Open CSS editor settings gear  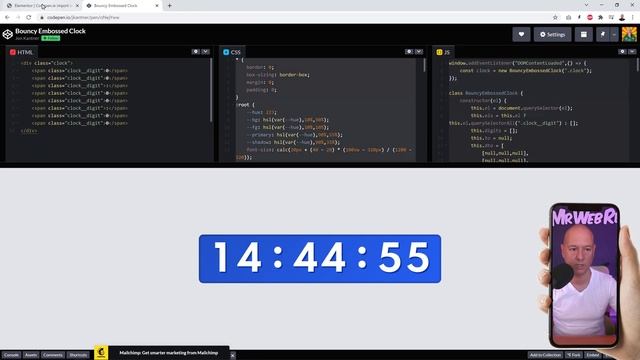[409, 52]
